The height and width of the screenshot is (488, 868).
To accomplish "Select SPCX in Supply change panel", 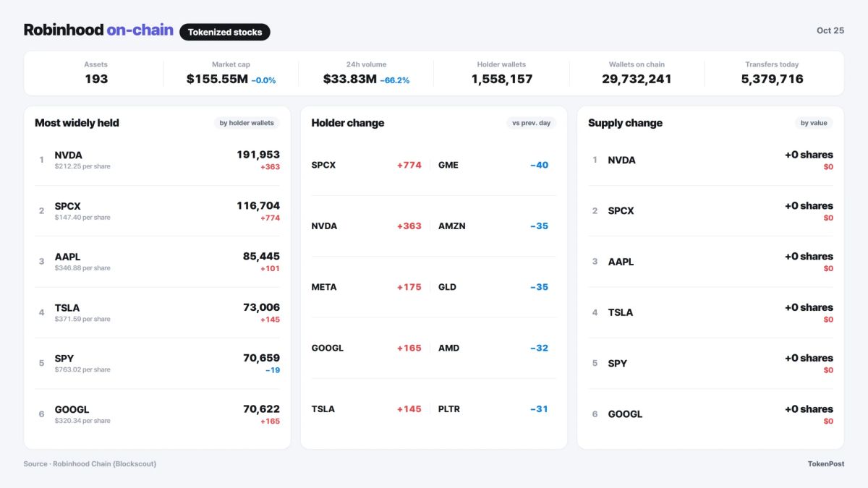I will point(621,211).
